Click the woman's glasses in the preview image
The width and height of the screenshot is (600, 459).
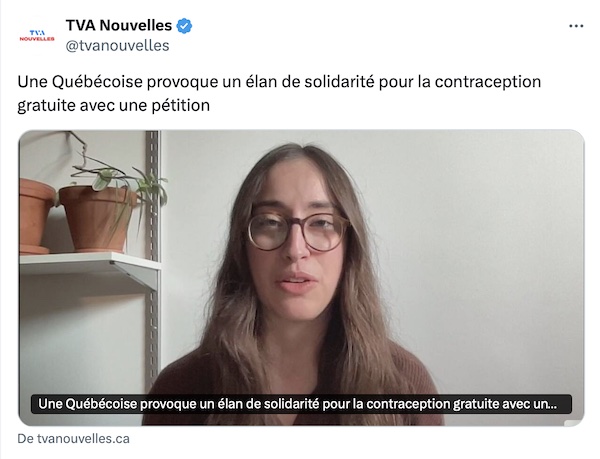click(x=299, y=231)
